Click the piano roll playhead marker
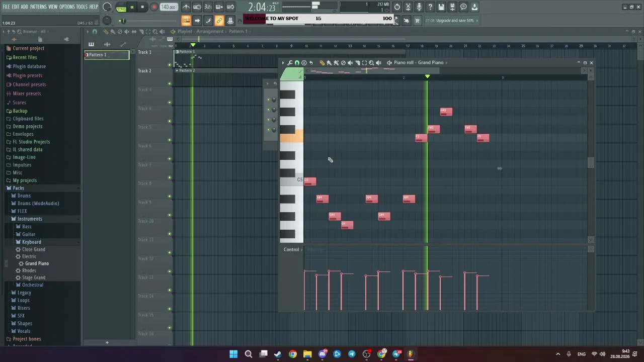 (x=427, y=76)
